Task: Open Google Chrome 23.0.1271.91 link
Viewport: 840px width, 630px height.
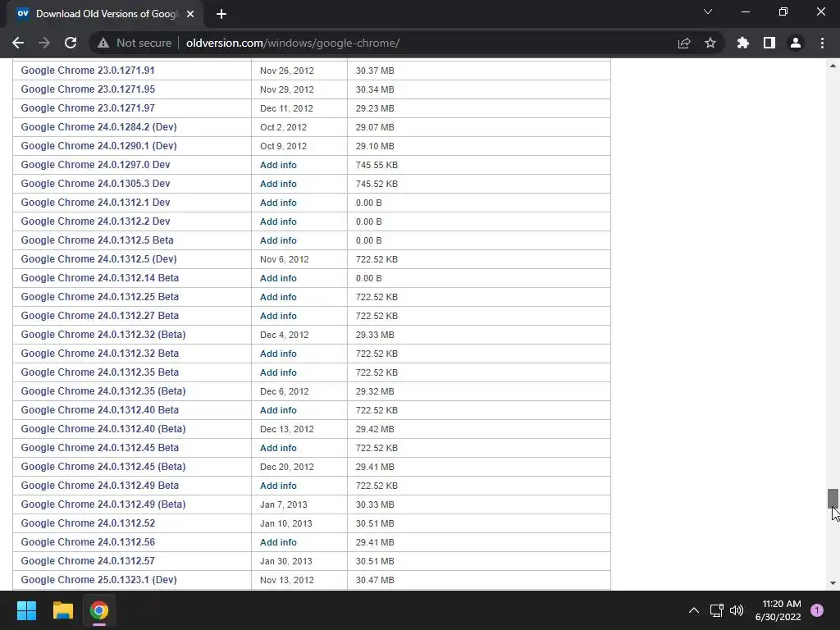Action: coord(88,71)
